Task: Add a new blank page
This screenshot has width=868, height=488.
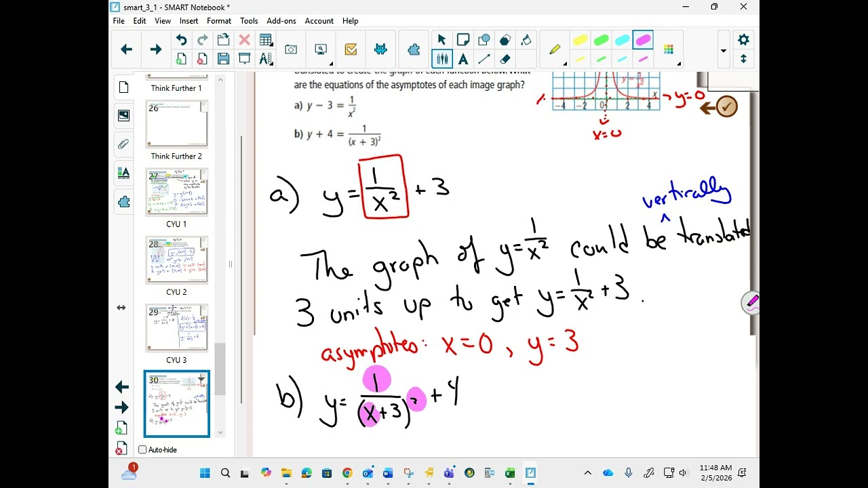Action: pos(181,59)
